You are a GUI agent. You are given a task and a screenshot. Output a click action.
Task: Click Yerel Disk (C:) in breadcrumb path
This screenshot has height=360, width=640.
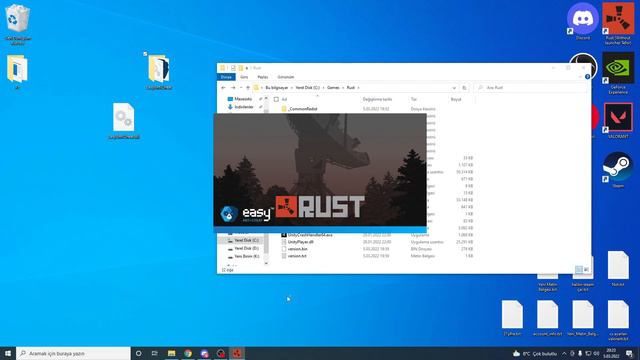pos(307,88)
